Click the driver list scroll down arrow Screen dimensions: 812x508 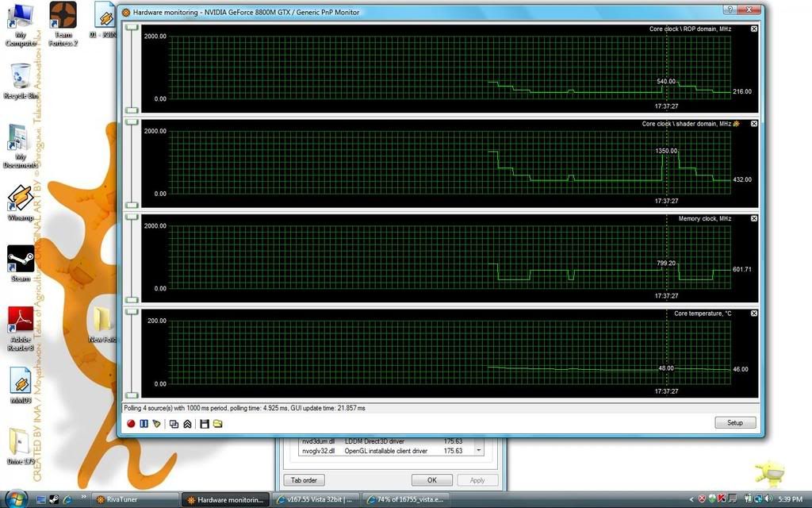click(479, 450)
